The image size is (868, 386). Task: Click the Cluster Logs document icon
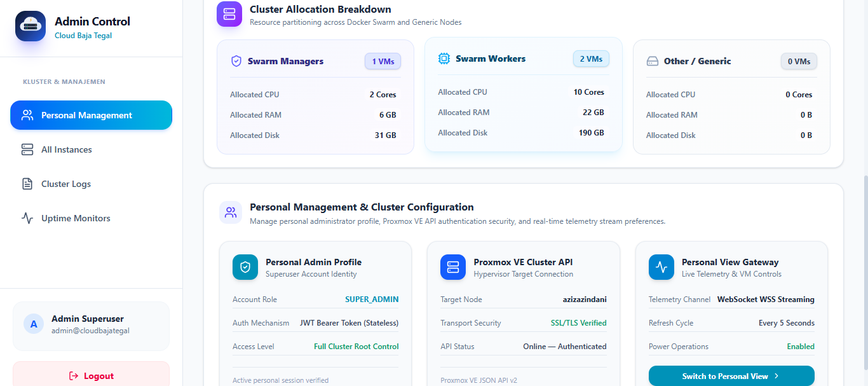(27, 184)
